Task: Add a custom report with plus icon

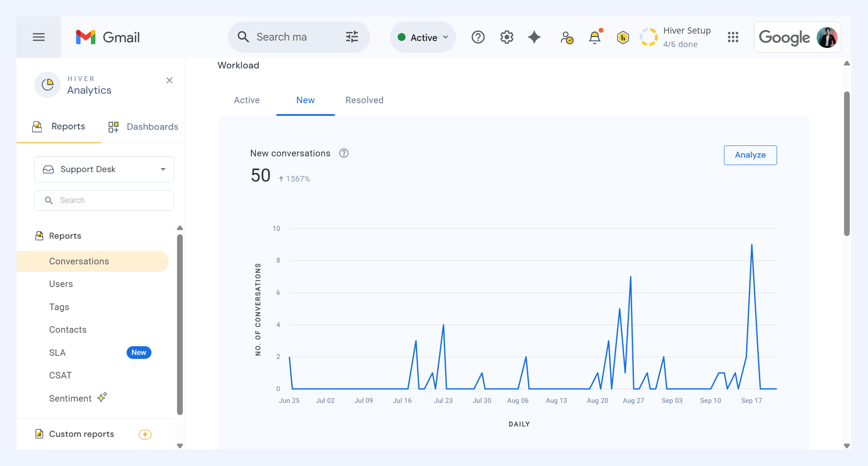Action: [145, 434]
